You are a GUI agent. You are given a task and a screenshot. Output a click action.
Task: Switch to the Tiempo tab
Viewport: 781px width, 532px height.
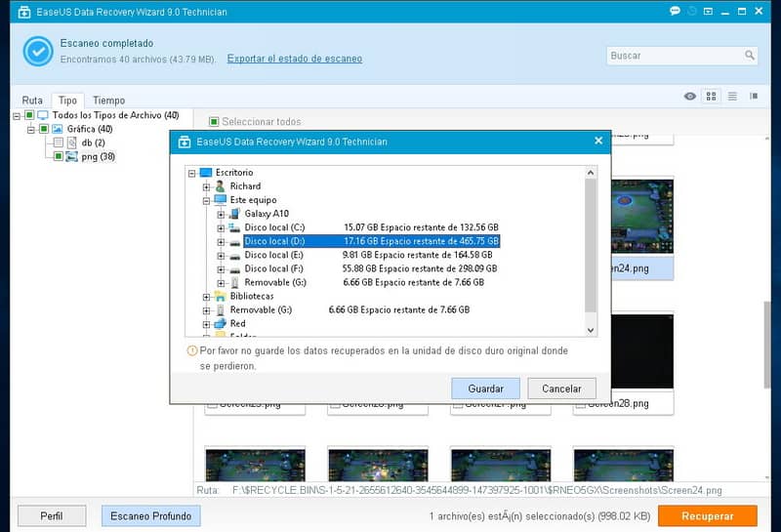tap(109, 101)
